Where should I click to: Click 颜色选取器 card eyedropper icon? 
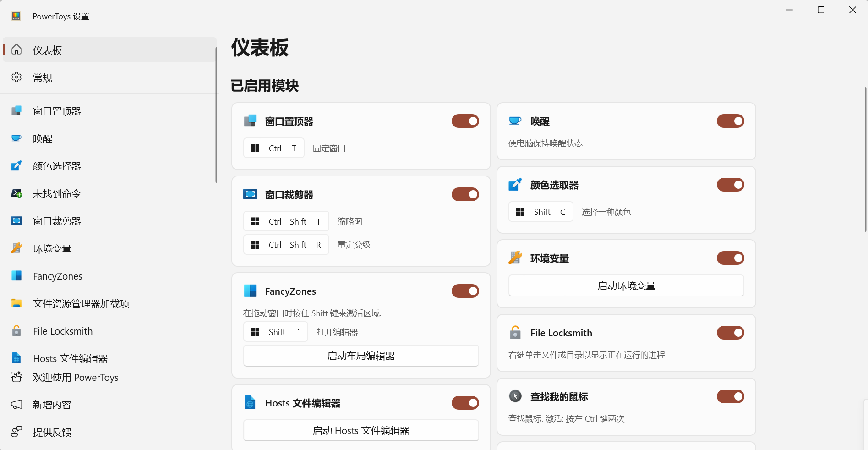coord(515,185)
